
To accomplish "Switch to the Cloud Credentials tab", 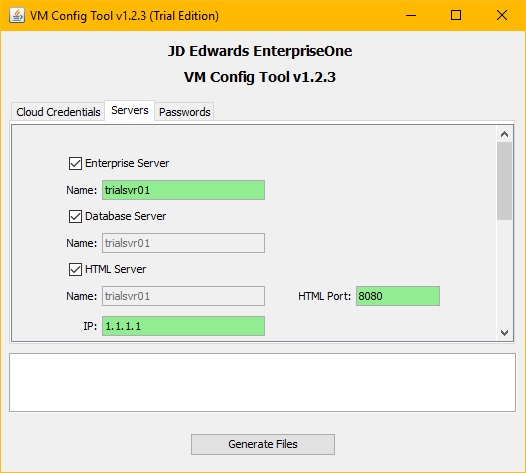I will click(x=58, y=112).
